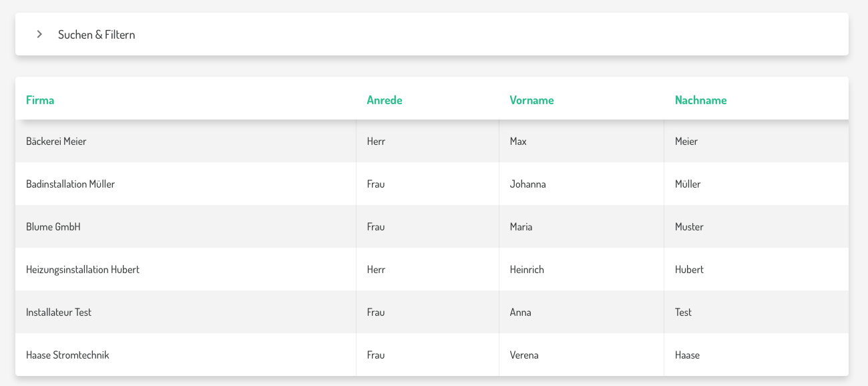Click first name Heinrich

pos(527,270)
